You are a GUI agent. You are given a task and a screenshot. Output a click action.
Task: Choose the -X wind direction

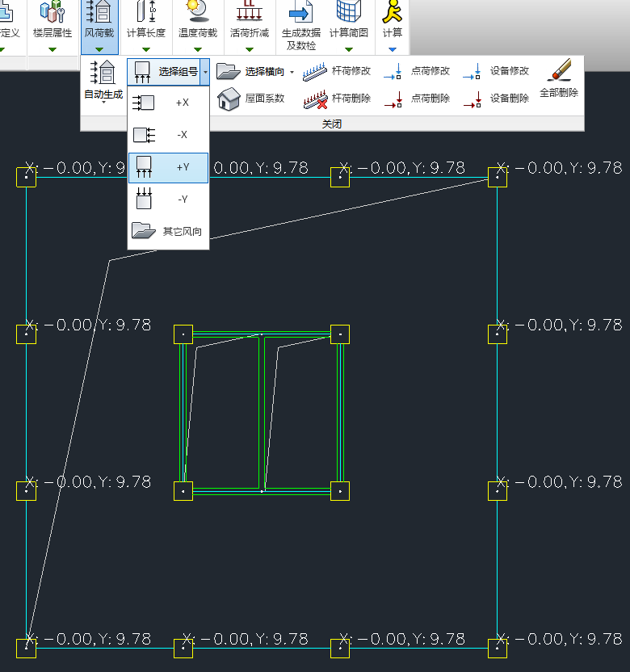(x=169, y=135)
